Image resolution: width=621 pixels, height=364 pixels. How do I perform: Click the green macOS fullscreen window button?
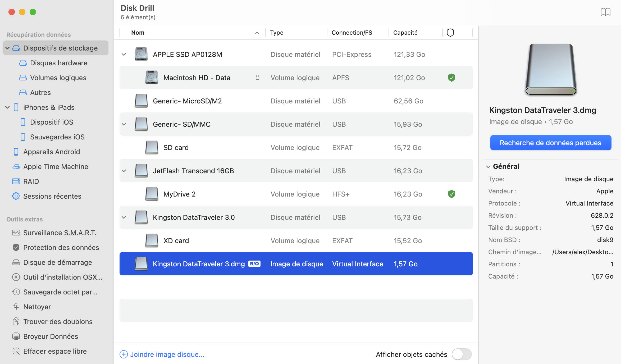[x=33, y=12]
